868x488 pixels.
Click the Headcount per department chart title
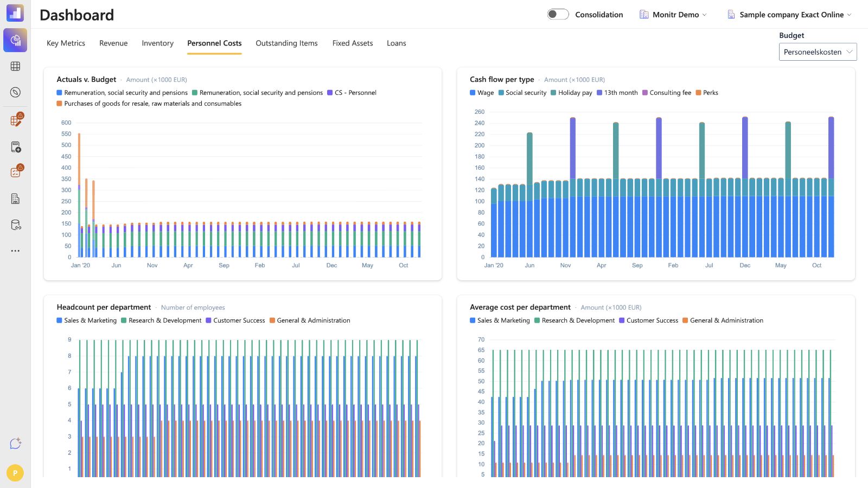[104, 307]
